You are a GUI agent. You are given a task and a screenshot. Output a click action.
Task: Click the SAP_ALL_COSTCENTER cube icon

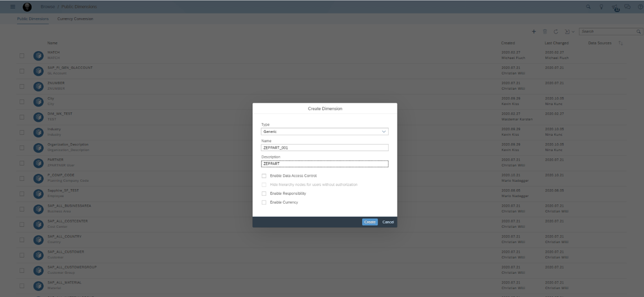(x=39, y=224)
